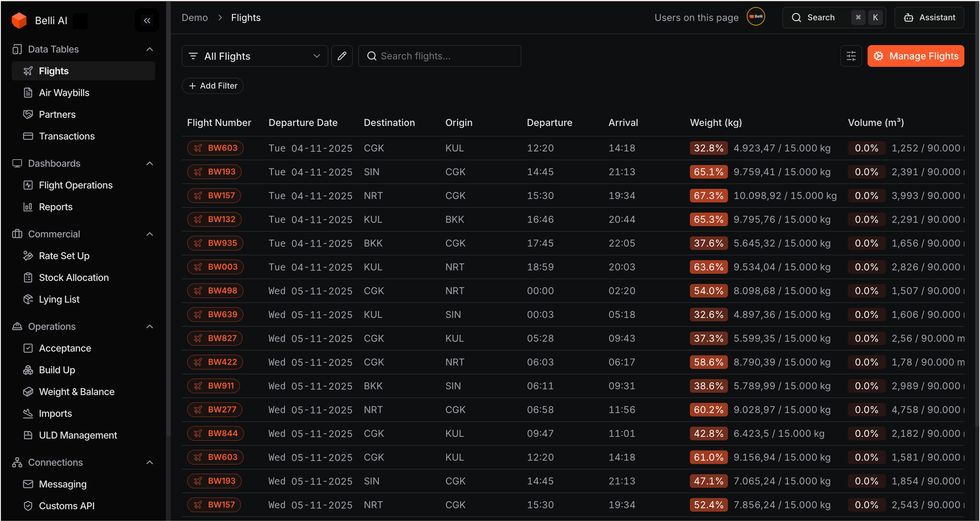Click the Belli user avatar
The width and height of the screenshot is (980, 521).
coord(756,17)
